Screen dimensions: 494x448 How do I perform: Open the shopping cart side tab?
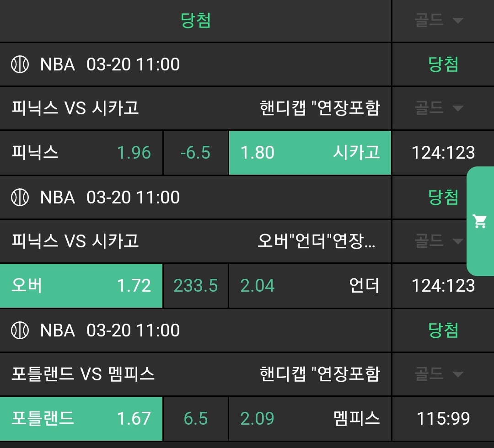click(x=480, y=222)
